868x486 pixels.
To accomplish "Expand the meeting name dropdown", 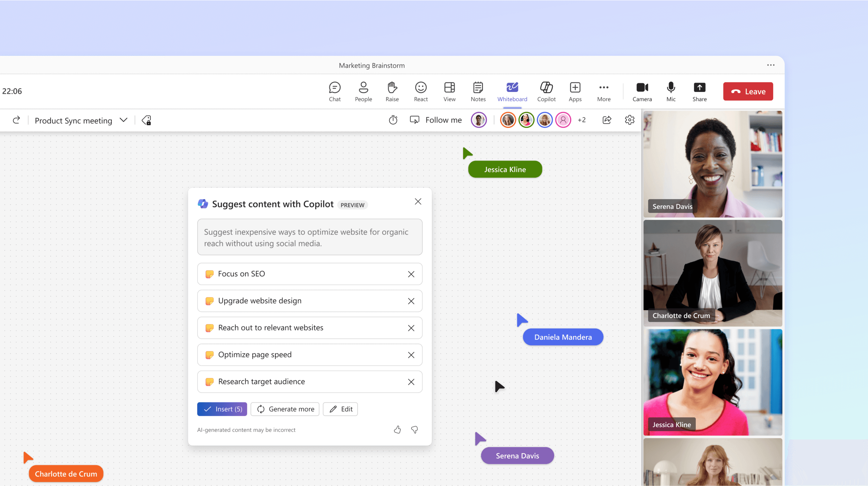I will [x=123, y=120].
